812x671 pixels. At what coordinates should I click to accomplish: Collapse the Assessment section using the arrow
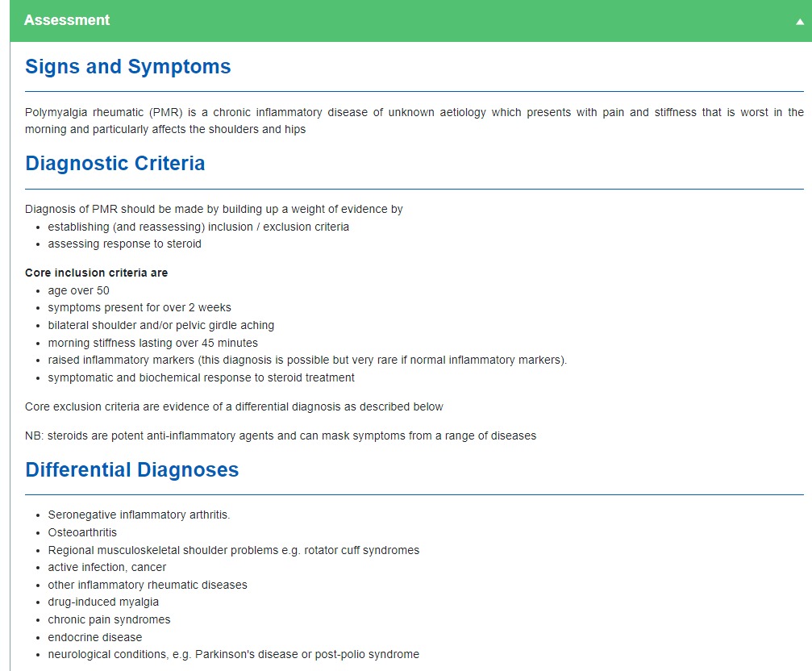799,22
